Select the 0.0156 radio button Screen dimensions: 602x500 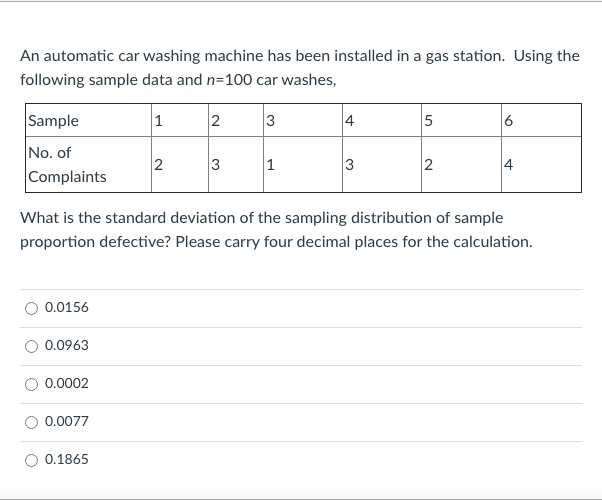point(31,307)
